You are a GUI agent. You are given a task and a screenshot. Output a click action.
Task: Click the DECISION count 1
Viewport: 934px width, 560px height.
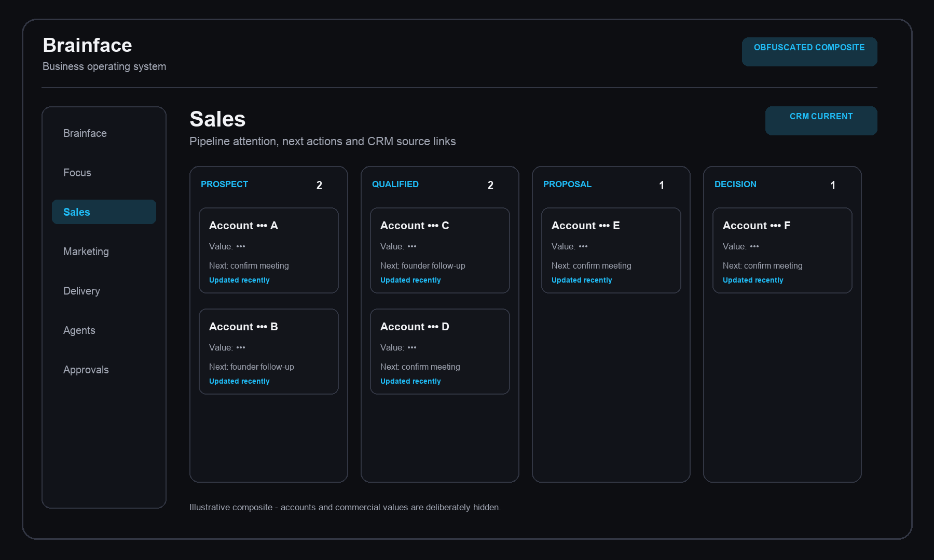(x=833, y=185)
